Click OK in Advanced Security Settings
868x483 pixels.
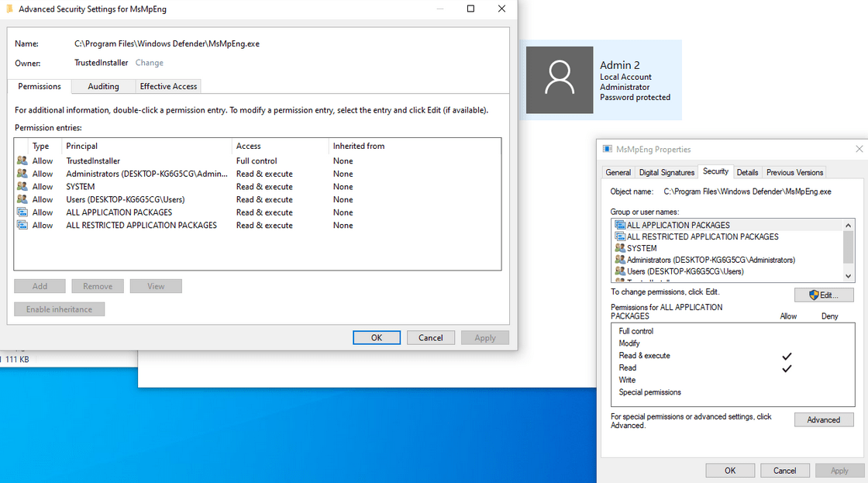tap(377, 338)
